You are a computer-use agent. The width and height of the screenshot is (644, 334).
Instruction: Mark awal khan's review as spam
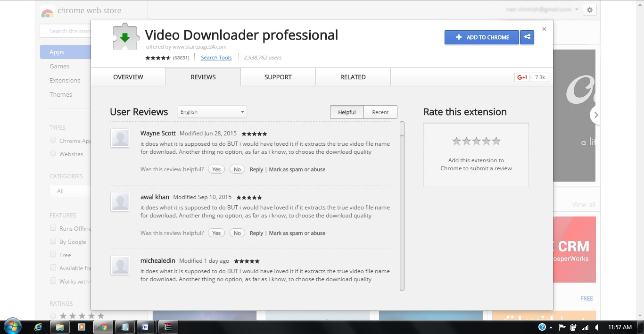pyautogui.click(x=297, y=233)
